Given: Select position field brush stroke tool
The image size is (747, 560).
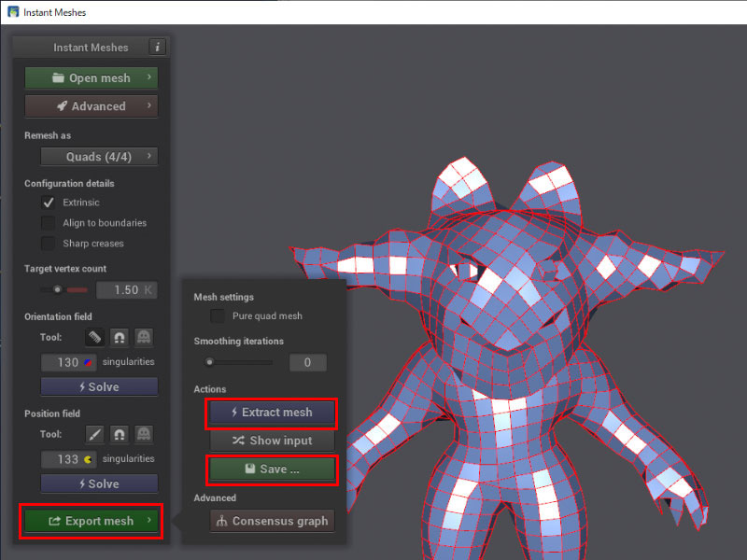Looking at the screenshot, I should point(95,434).
